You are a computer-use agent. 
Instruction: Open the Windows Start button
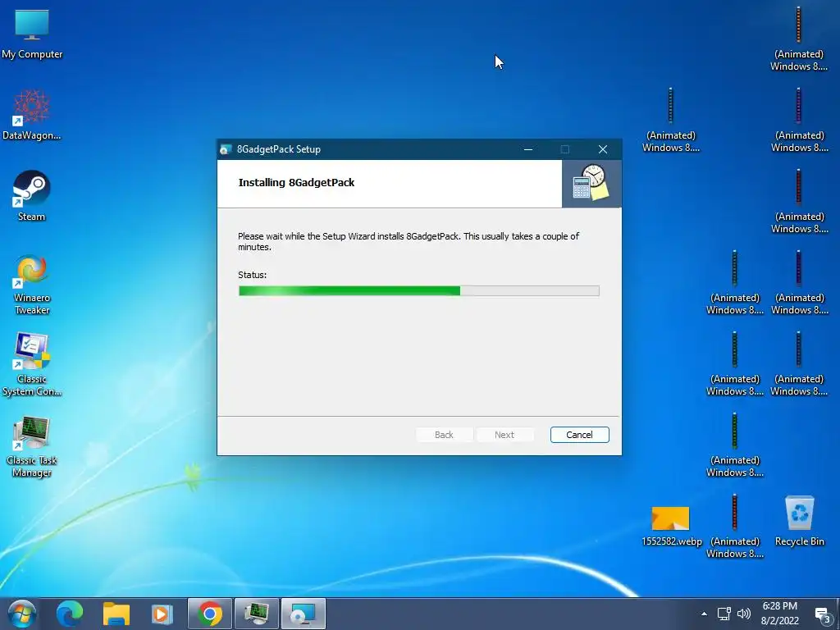pyautogui.click(x=21, y=614)
